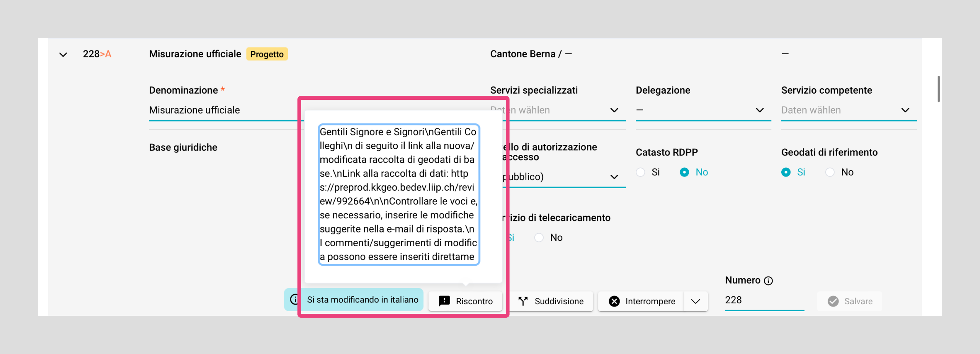The width and height of the screenshot is (980, 354).
Task: Click the Numero input field
Action: point(764,300)
